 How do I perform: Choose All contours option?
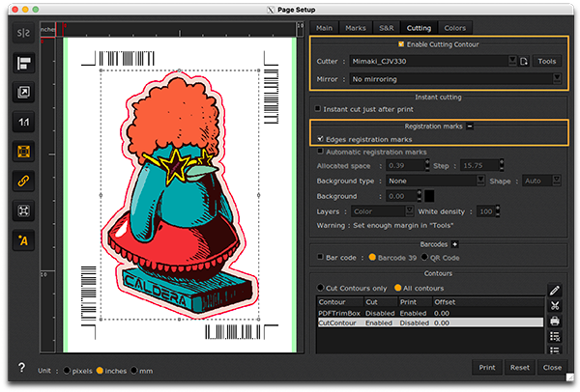click(x=397, y=288)
